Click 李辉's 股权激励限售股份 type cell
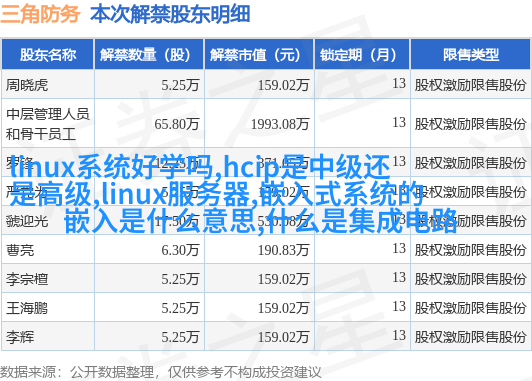 [x=470, y=337]
